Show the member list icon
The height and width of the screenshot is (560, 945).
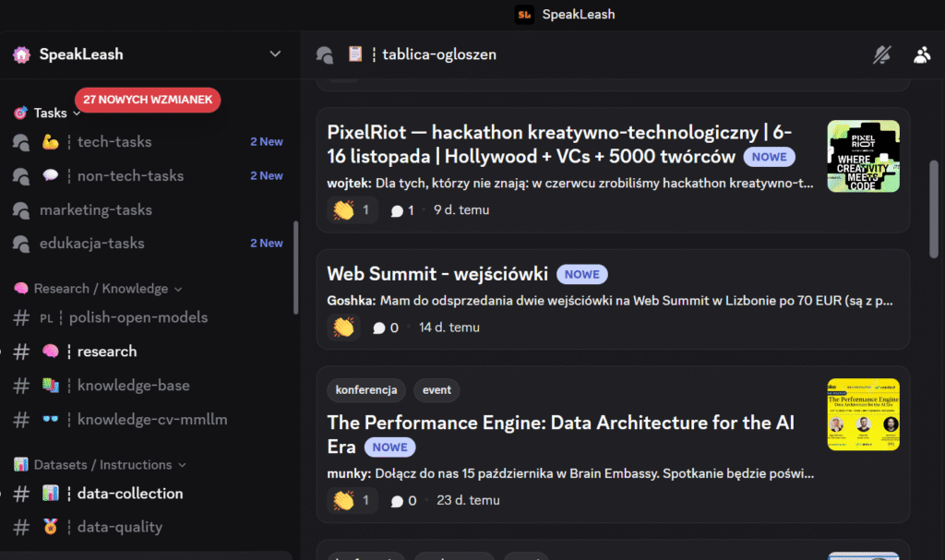[921, 54]
